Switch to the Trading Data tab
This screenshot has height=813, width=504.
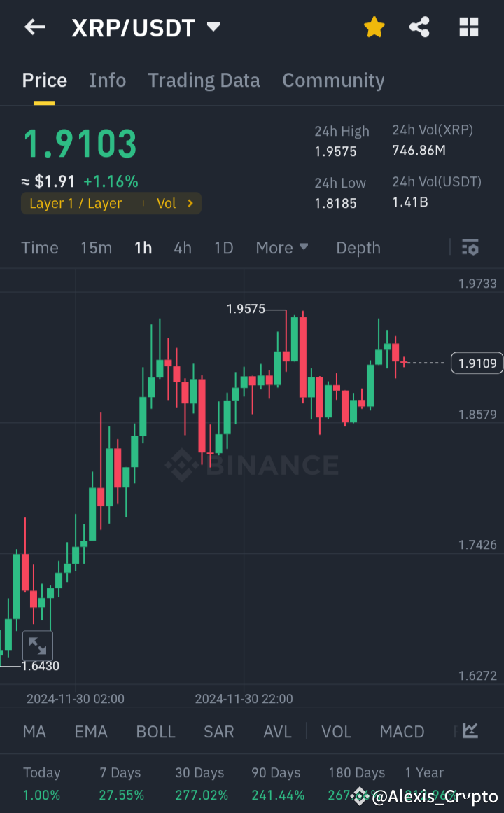[x=204, y=80]
